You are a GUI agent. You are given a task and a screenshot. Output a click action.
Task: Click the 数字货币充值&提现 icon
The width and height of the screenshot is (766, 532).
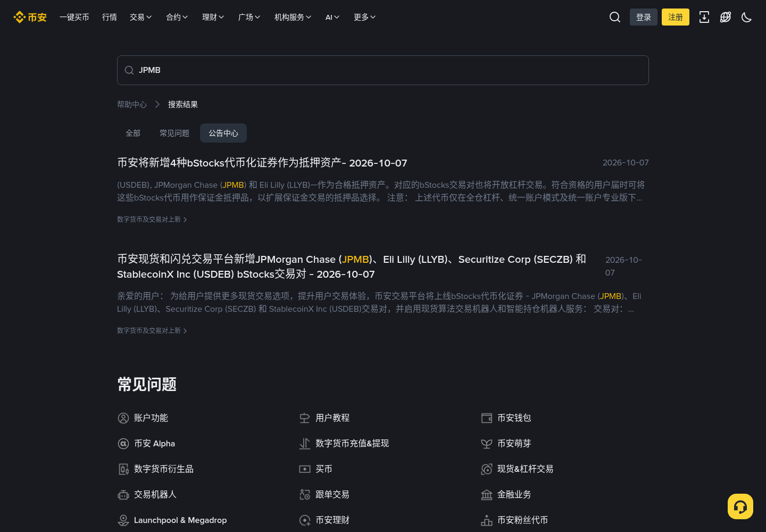(x=305, y=444)
